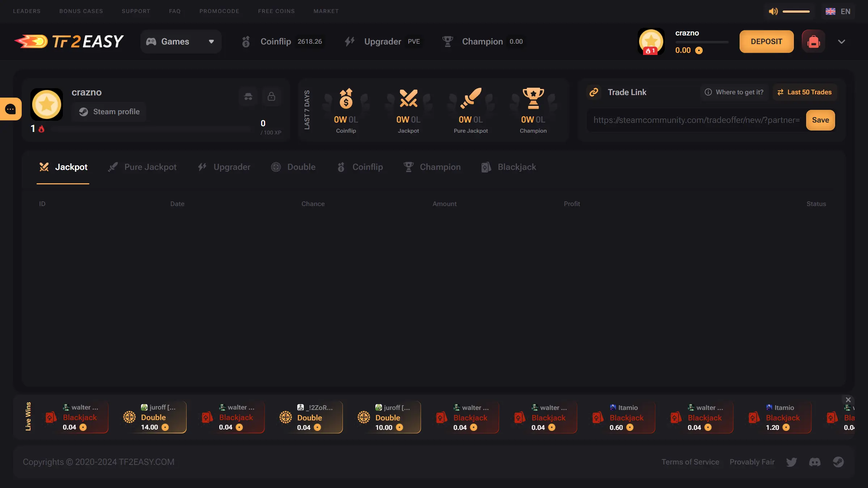Viewport: 868px width, 488px height.
Task: Focus the trade link URL field
Action: 696,120
